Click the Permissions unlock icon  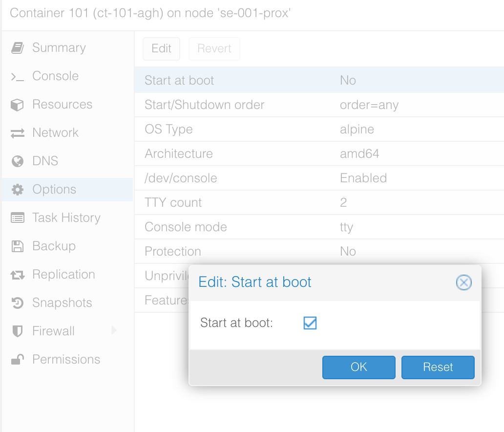(x=18, y=360)
